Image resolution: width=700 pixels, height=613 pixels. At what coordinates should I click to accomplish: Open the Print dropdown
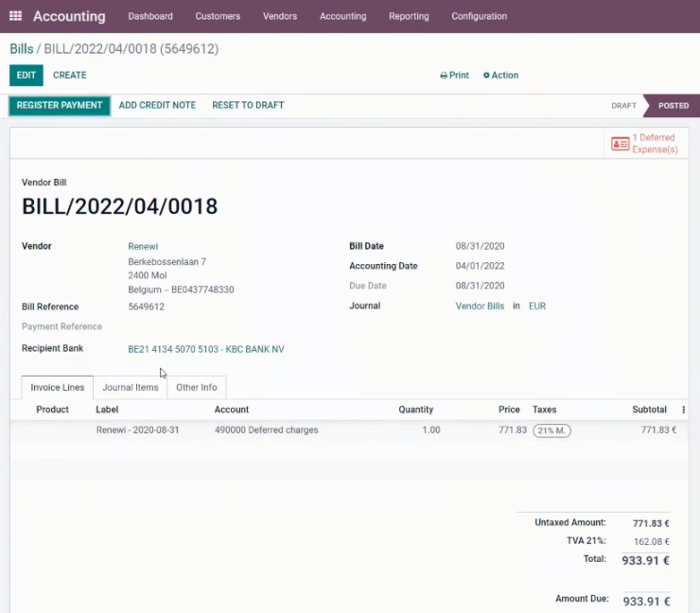[x=454, y=75]
